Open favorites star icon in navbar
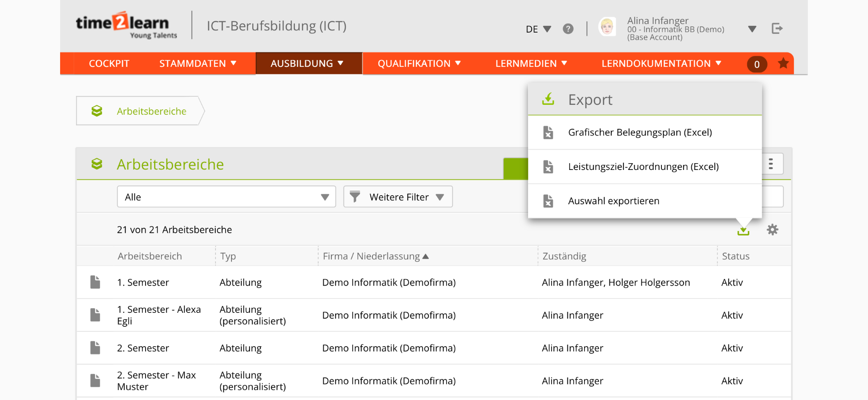This screenshot has height=400, width=868. 783,64
